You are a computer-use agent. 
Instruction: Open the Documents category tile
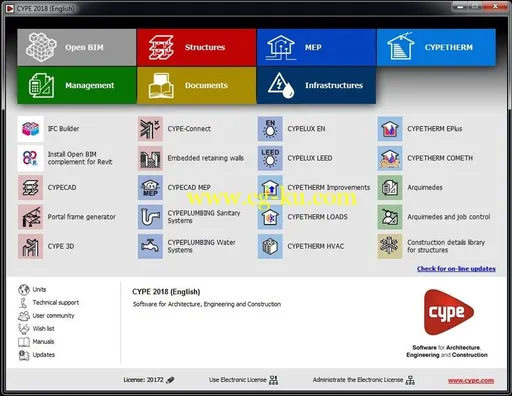pyautogui.click(x=196, y=85)
